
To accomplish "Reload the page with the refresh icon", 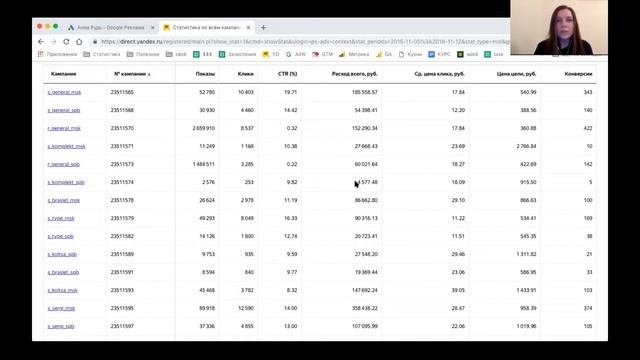I will (66, 42).
